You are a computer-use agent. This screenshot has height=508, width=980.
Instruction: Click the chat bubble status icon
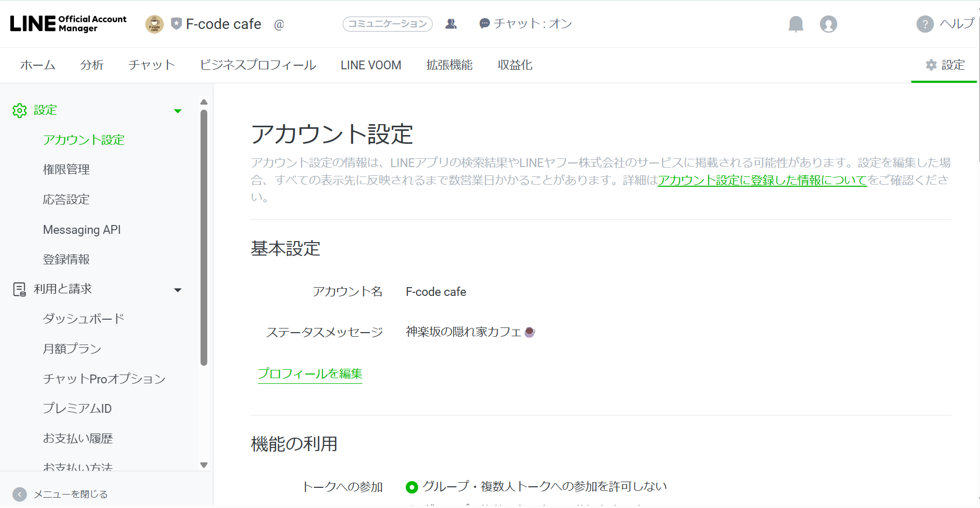coord(484,24)
